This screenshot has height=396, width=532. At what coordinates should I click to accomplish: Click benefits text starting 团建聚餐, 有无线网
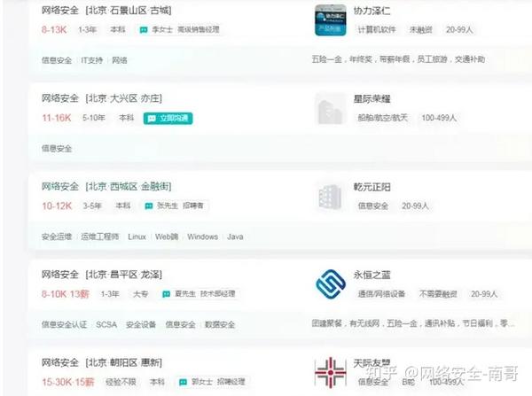(413, 323)
